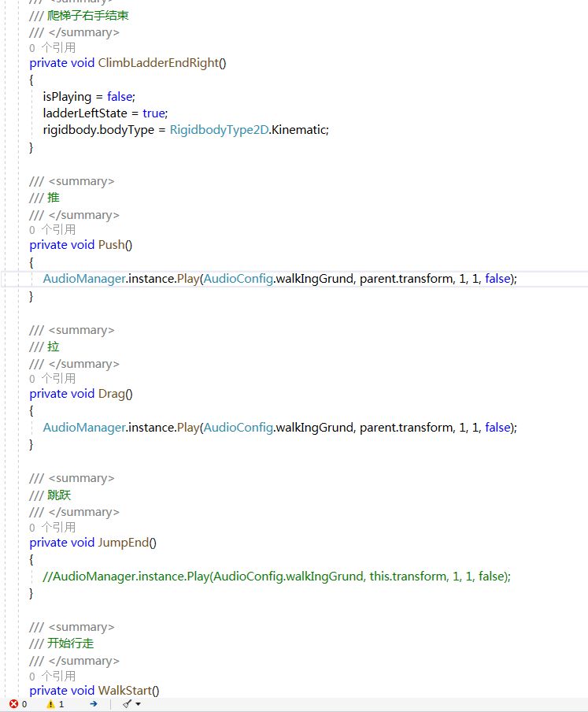The image size is (588, 712).
Task: Click the blue navigate-to-next-issue arrow
Action: (x=94, y=704)
